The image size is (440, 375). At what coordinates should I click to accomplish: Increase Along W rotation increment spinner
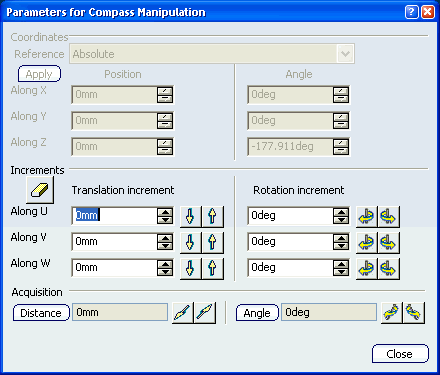tap(341, 264)
